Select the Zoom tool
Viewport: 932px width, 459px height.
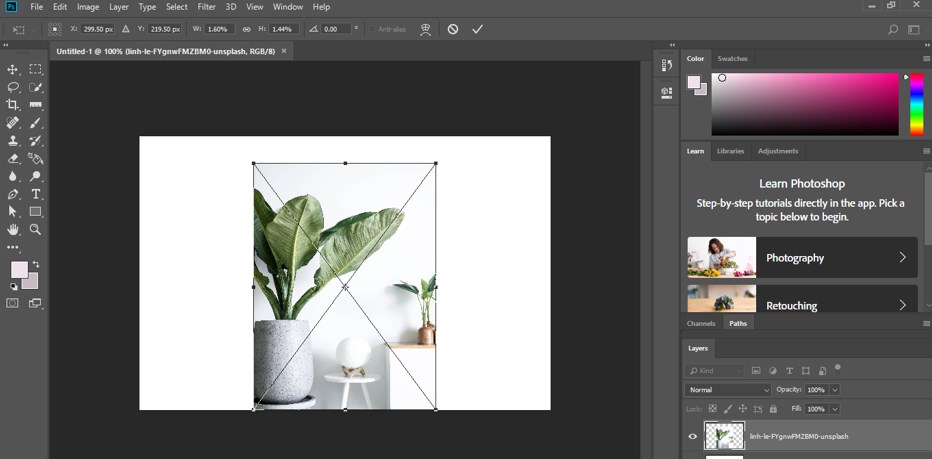[x=36, y=230]
